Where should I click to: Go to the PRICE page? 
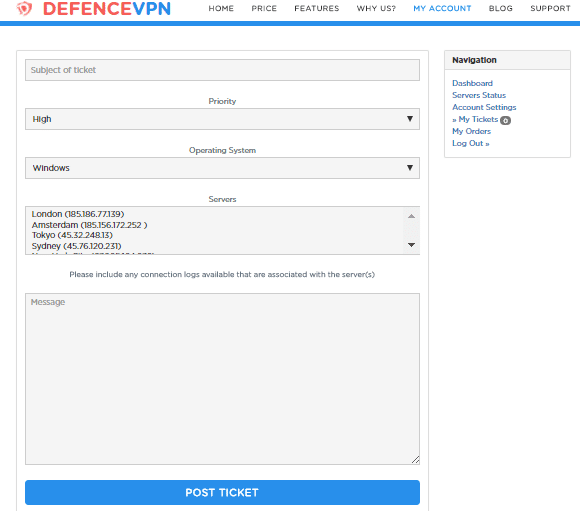[x=264, y=8]
